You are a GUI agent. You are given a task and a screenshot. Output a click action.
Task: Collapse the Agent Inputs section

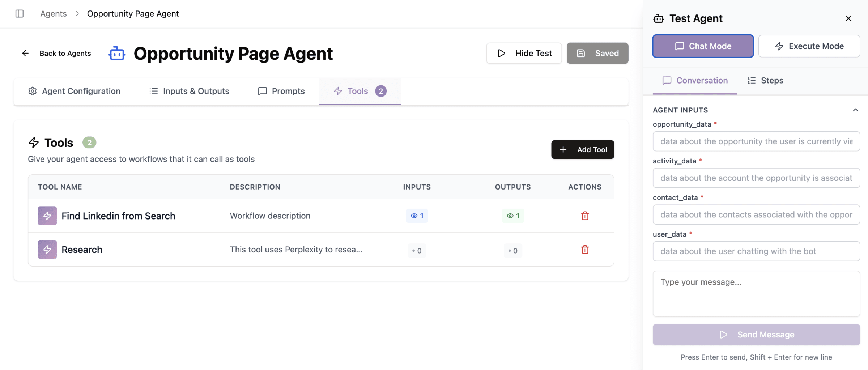[x=855, y=110]
